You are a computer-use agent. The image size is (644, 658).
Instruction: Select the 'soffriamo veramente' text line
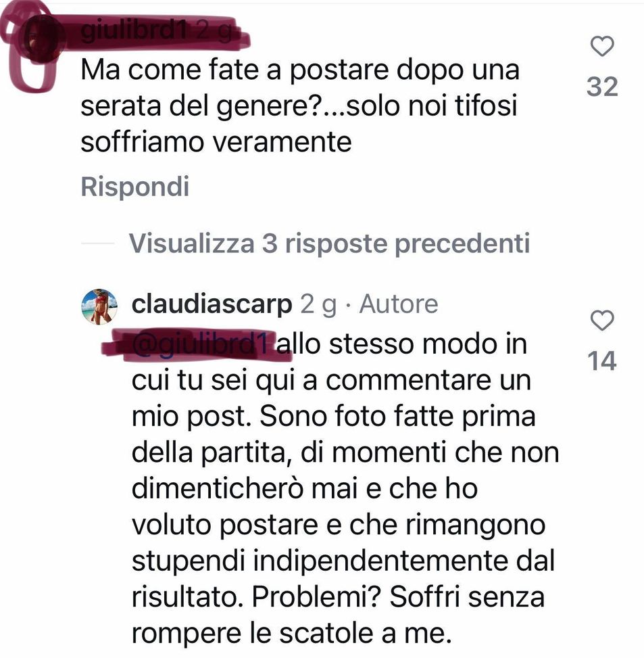point(216,142)
